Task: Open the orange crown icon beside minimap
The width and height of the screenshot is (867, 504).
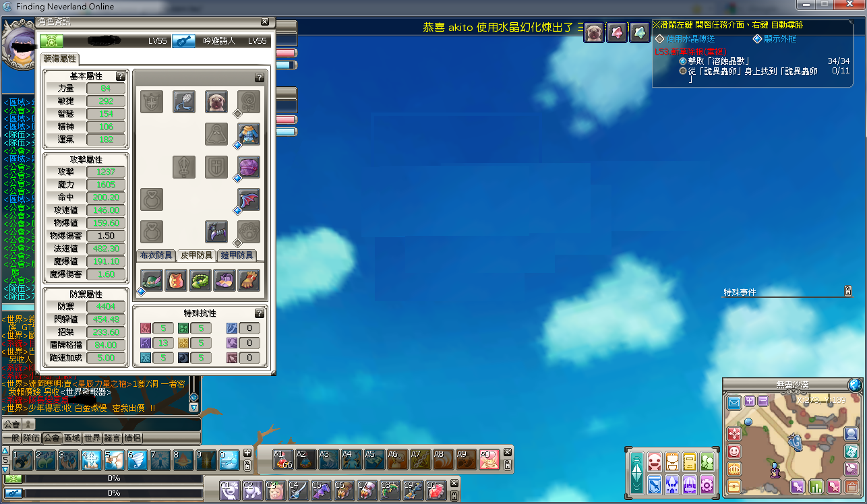Action: click(x=734, y=469)
